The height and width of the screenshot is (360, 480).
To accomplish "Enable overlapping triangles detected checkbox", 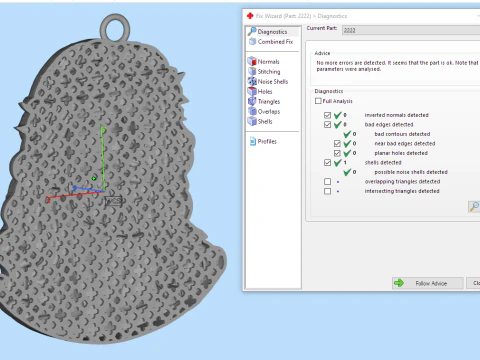I will (x=327, y=182).
